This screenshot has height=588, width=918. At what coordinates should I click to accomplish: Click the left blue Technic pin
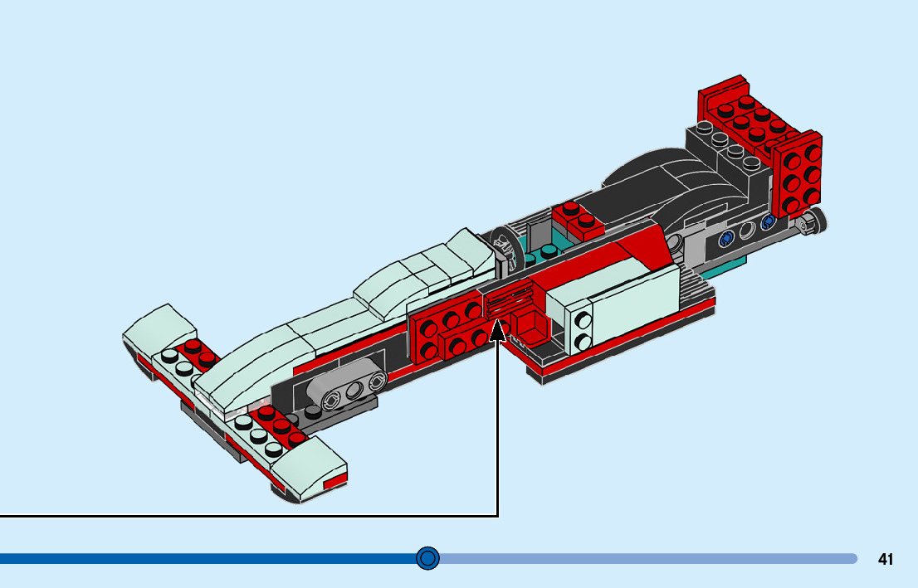click(728, 239)
